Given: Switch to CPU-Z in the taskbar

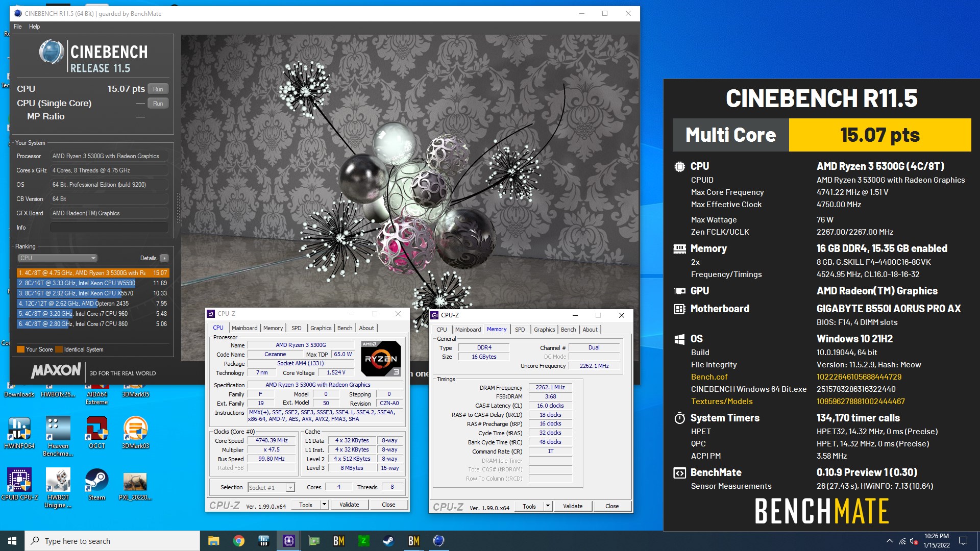Looking at the screenshot, I should tap(288, 541).
